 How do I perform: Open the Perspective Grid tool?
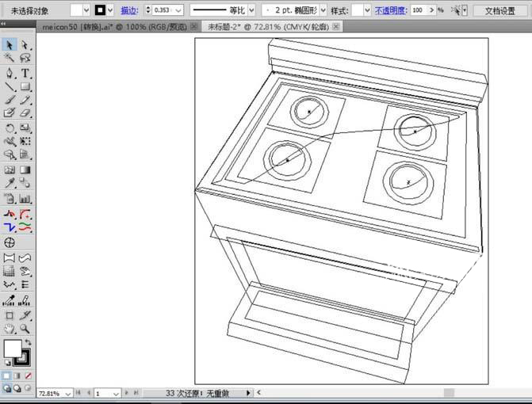point(25,155)
